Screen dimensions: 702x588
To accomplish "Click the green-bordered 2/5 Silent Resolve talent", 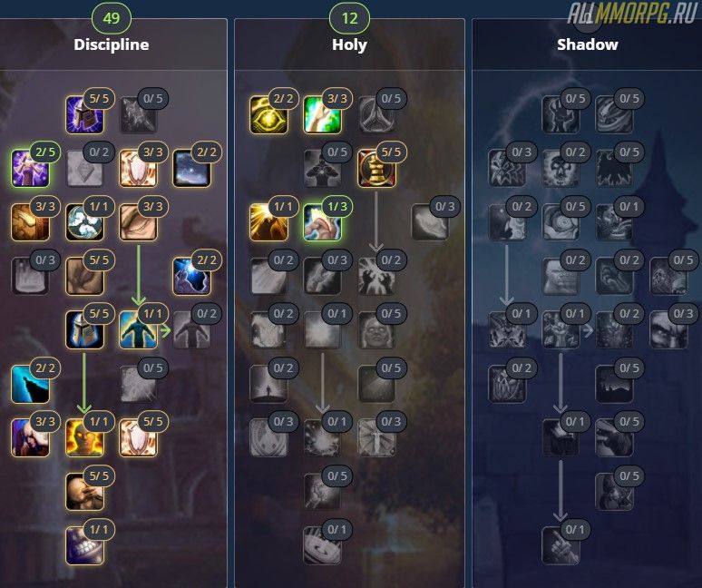I will [31, 169].
